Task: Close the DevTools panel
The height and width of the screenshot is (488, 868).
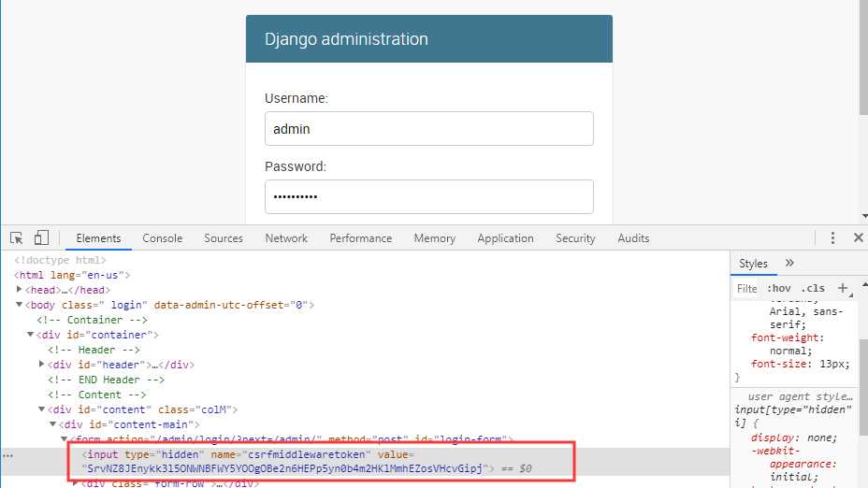Action: coord(858,237)
